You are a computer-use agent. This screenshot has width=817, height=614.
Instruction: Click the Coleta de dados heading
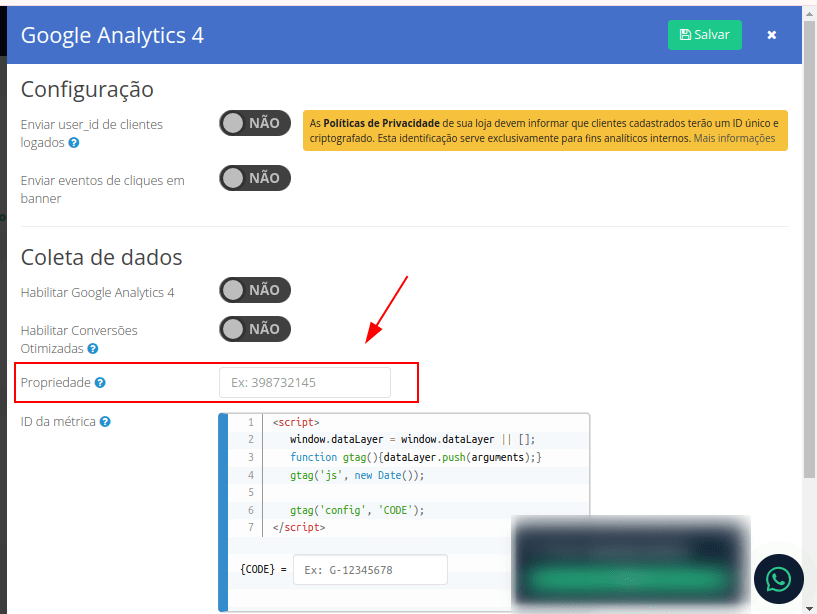coord(102,257)
